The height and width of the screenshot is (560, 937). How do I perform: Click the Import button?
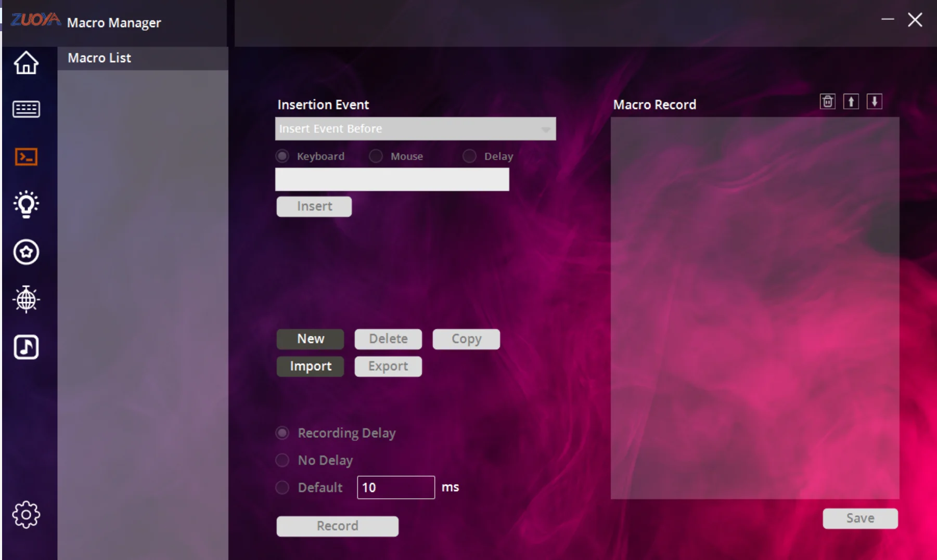[310, 367]
